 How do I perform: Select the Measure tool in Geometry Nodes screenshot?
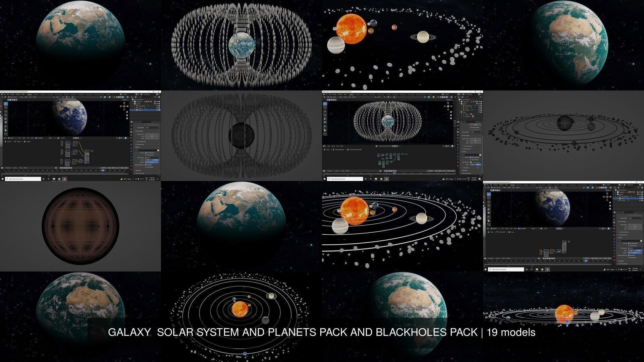coord(325,130)
